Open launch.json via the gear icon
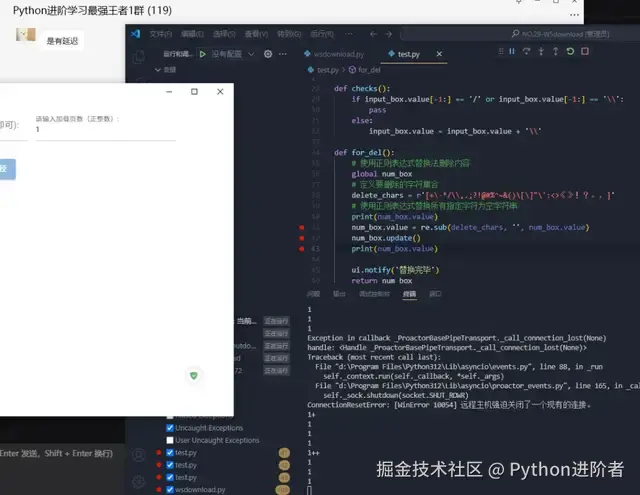 coord(268,54)
